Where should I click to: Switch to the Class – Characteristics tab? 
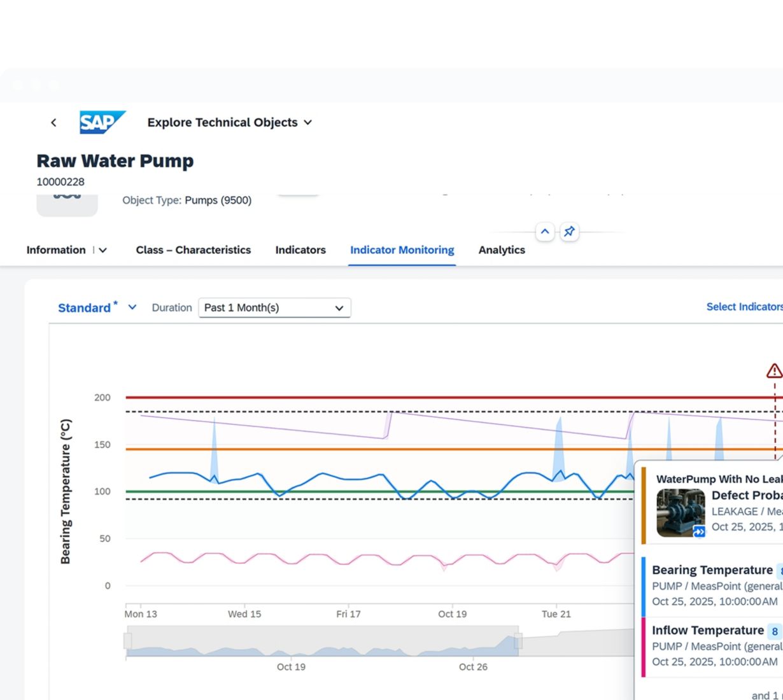pyautogui.click(x=193, y=250)
